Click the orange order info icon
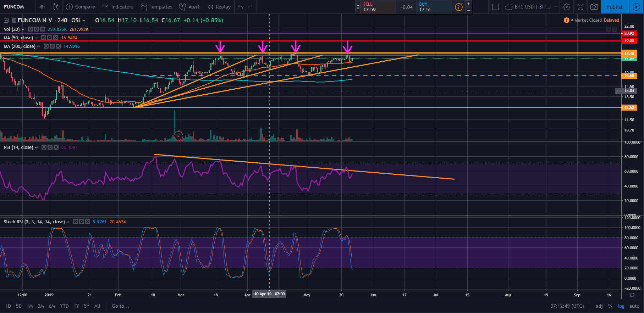644x313 pixels. 459,7
